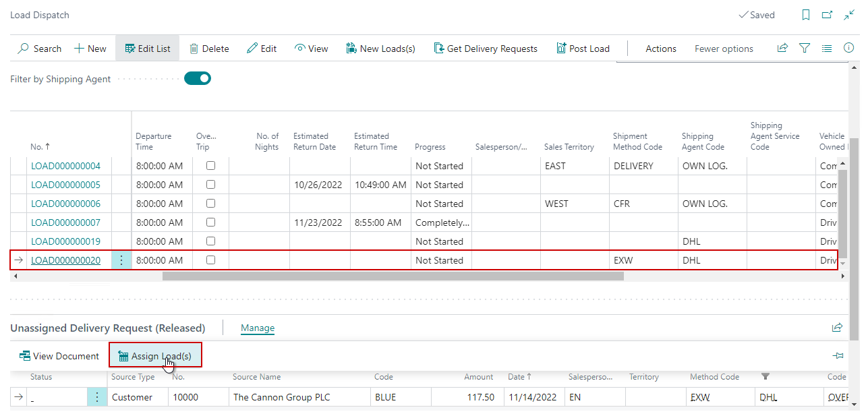The height and width of the screenshot is (418, 868).
Task: Click the loads grid horizontal scrollbar
Action: click(393, 276)
